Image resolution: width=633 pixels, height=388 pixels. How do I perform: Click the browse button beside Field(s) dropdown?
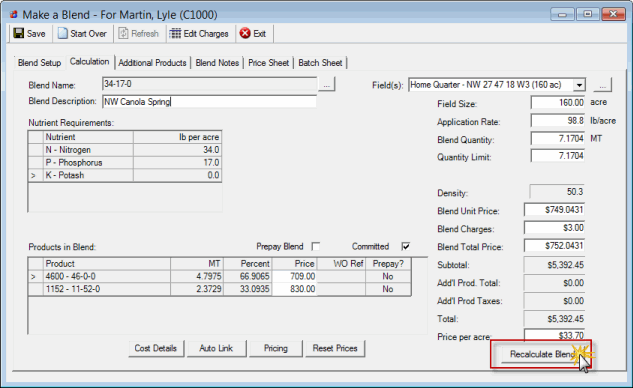pyautogui.click(x=602, y=85)
